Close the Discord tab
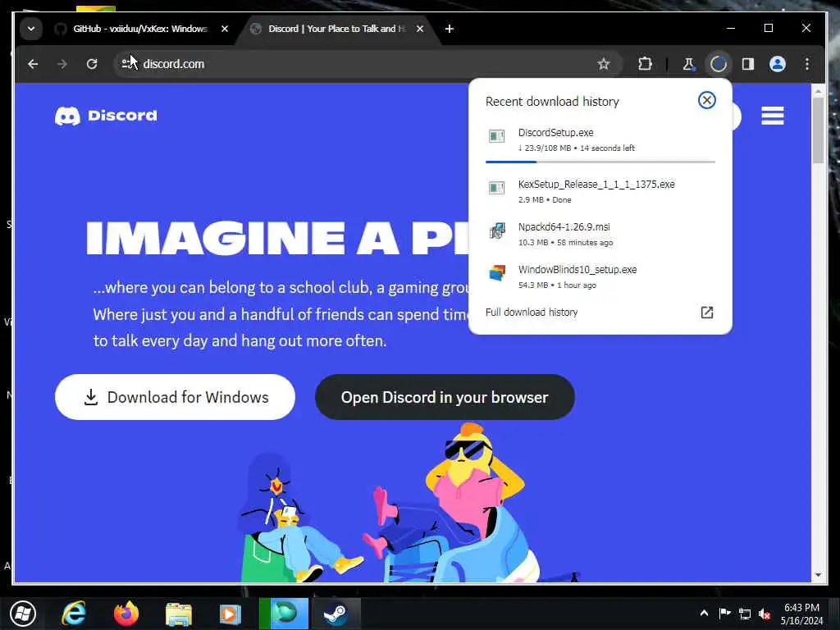 (420, 29)
